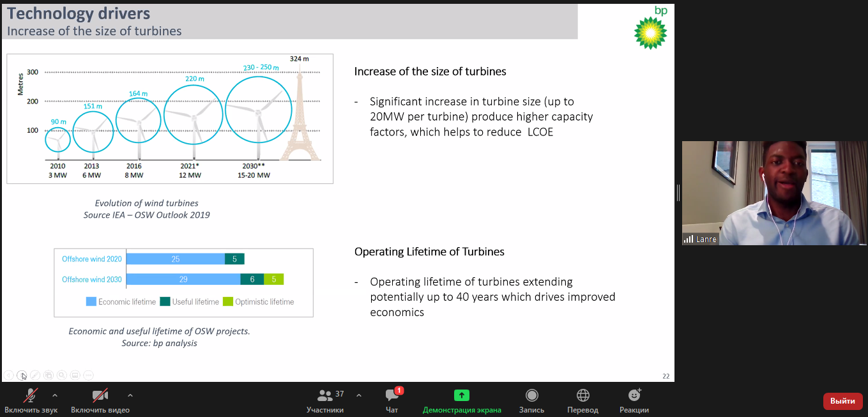Turn on camera with Включить видео

coord(100,401)
